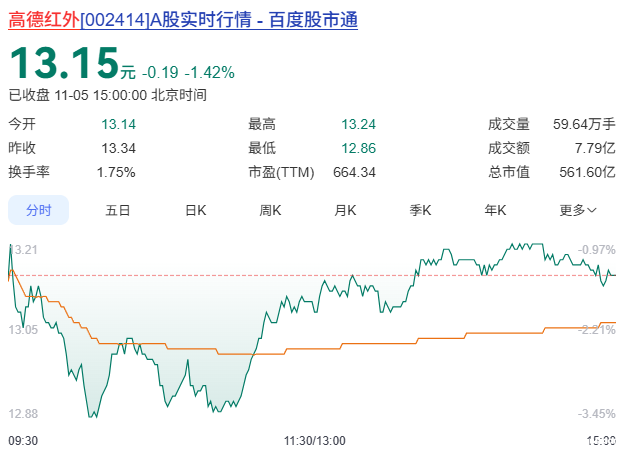Click the 市盈(TTM) value 664.34
This screenshot has height=456, width=632.
tap(354, 172)
